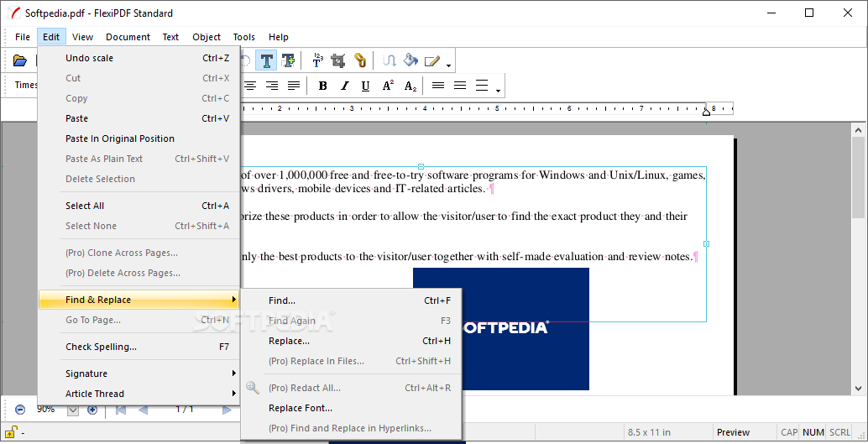Click the vertical scrollbar down arrow
The width and height of the screenshot is (868, 444).
(858, 389)
